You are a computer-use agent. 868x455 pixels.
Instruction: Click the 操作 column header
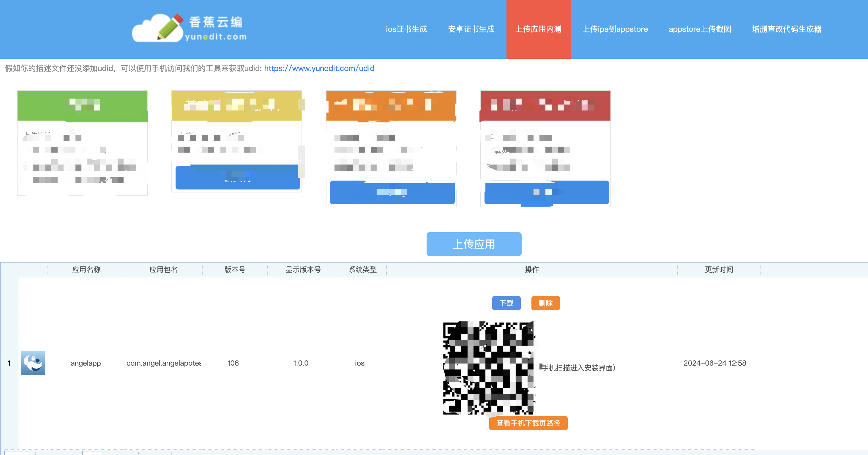[532, 269]
